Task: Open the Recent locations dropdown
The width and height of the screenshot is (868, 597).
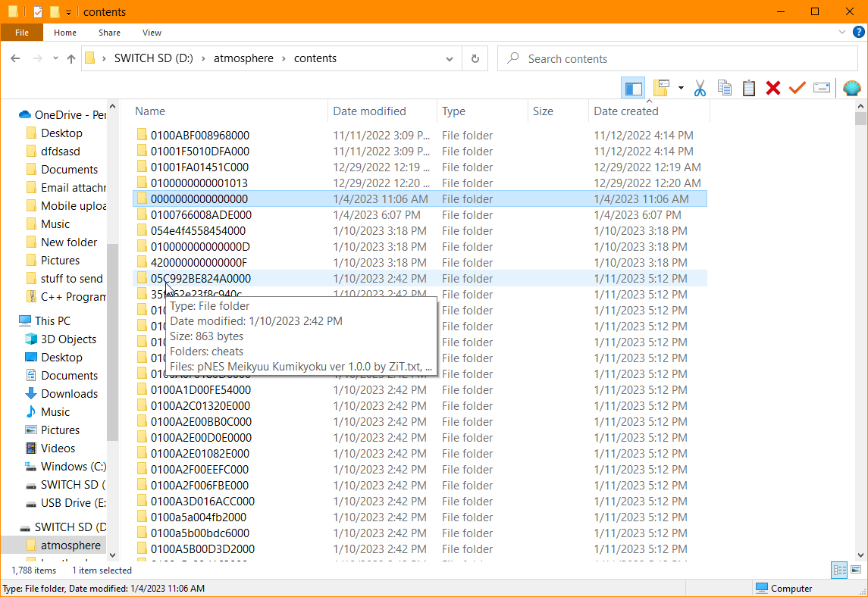Action: 55,58
